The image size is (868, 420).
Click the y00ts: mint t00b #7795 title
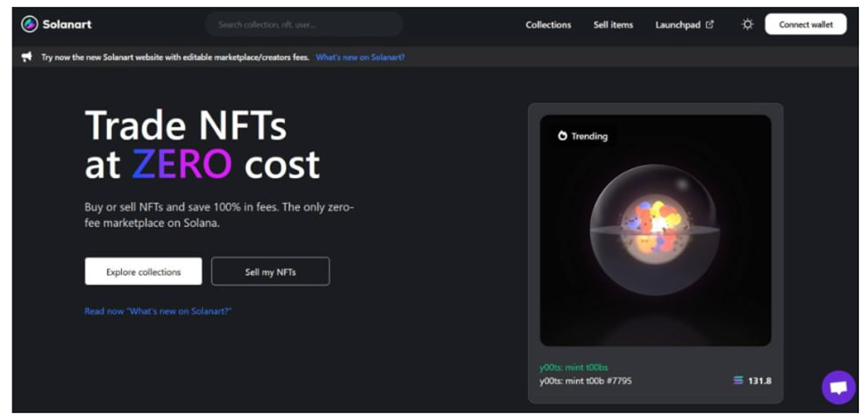pos(585,381)
